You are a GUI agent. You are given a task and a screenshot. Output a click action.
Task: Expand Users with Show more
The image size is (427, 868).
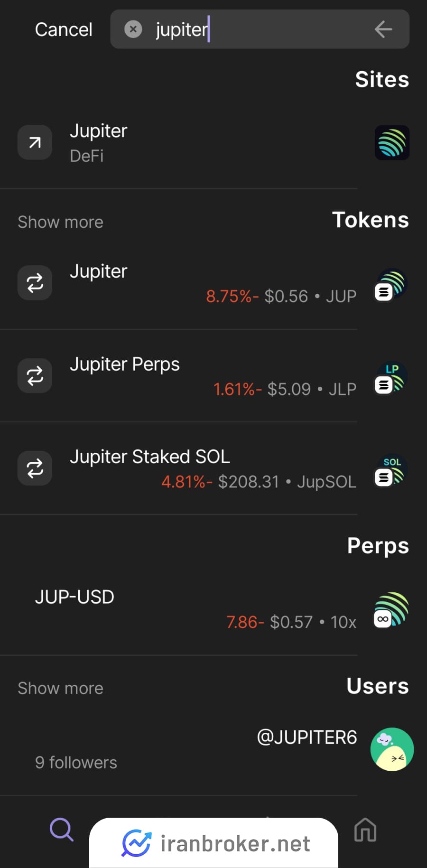[60, 688]
